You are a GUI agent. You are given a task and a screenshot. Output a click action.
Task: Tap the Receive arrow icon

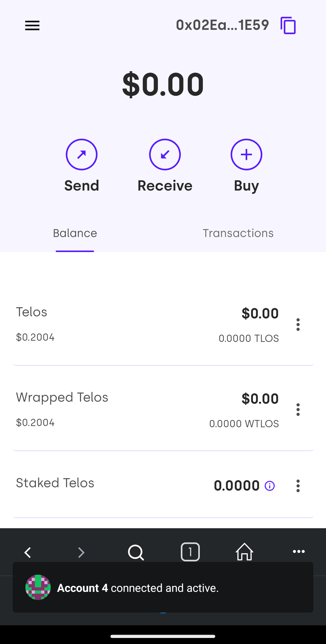[x=165, y=155]
